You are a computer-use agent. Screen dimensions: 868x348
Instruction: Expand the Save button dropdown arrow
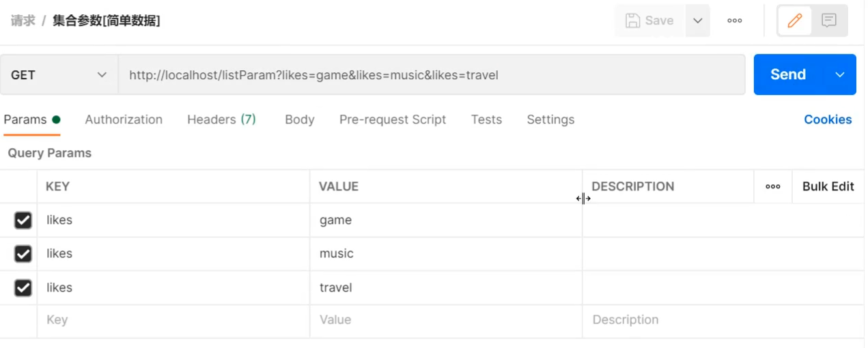[x=697, y=20]
